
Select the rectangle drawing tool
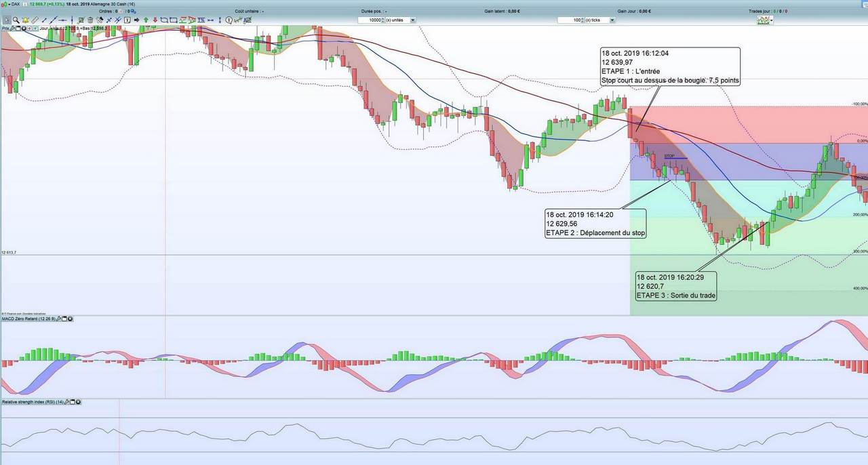(x=174, y=20)
